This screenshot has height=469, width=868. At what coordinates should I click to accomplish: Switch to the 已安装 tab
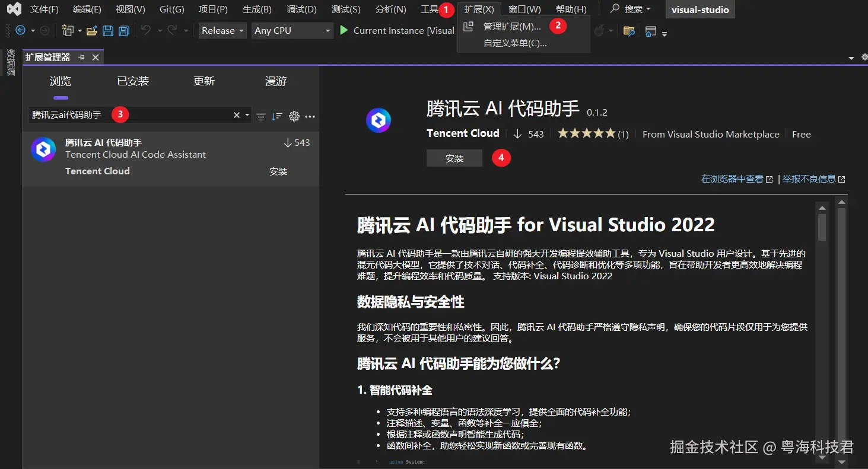coord(133,81)
